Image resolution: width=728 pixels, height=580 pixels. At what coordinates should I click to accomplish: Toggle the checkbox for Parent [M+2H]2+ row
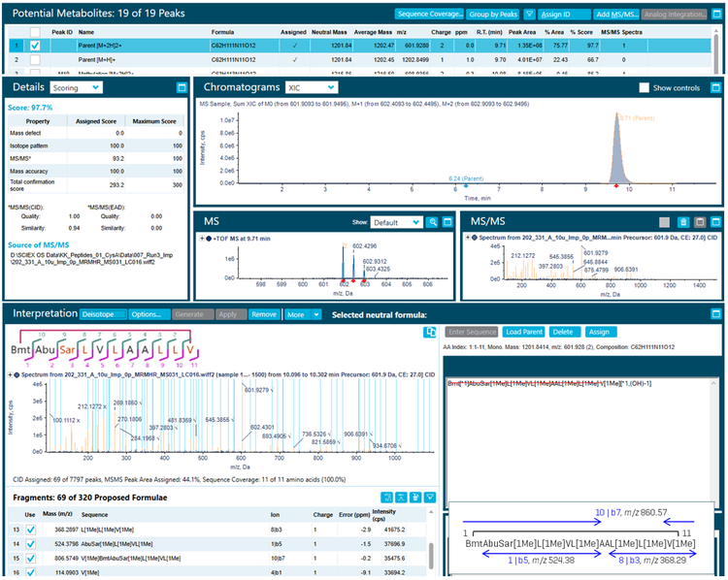(x=36, y=45)
